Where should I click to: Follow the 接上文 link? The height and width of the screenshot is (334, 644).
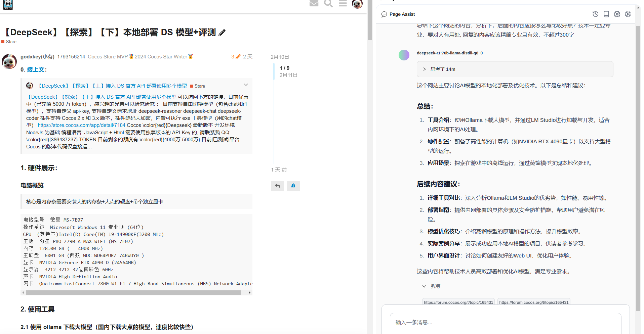36,69
